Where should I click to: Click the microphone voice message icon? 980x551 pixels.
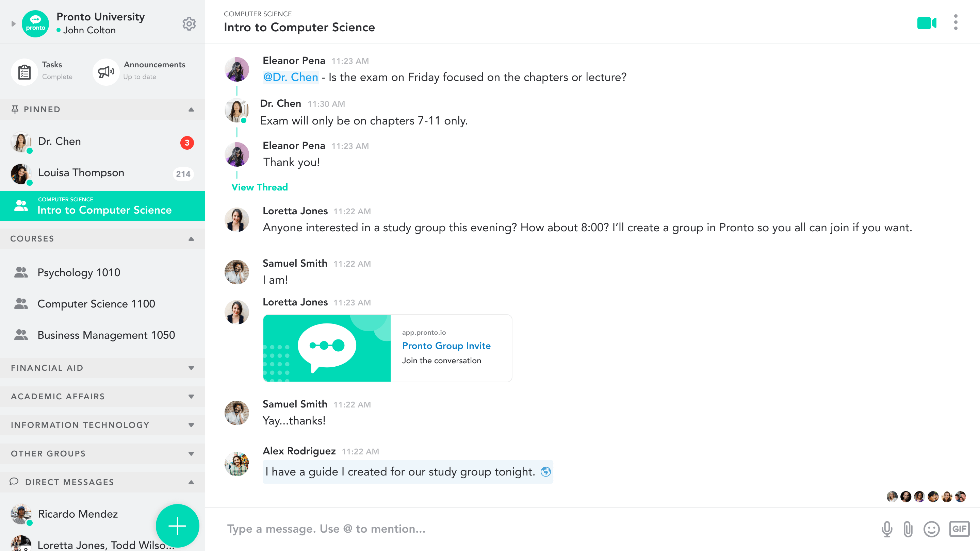887,529
